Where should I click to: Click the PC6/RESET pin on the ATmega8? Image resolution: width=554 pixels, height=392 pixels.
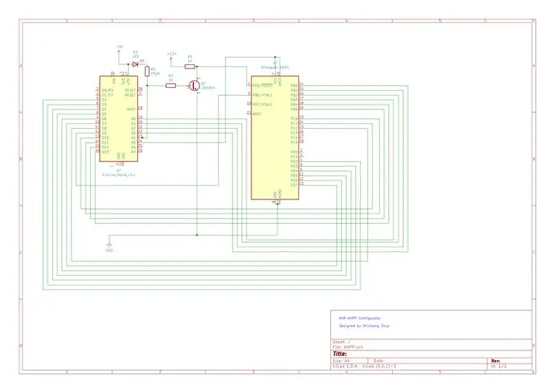click(x=262, y=86)
